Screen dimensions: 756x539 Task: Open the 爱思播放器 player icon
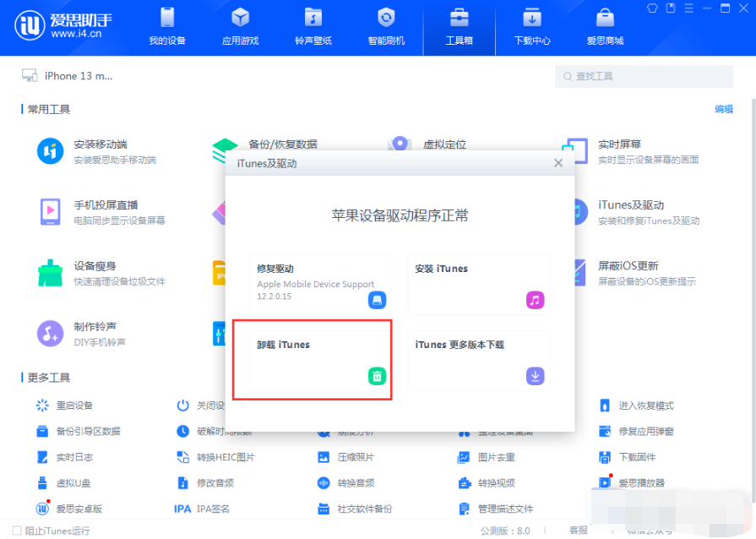point(606,483)
